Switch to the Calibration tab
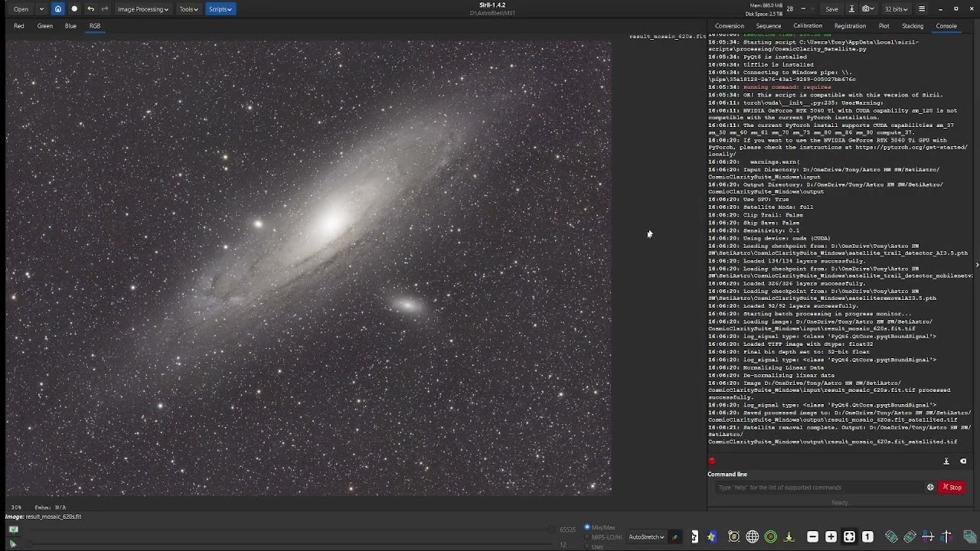The height and width of the screenshot is (551, 980). point(808,26)
